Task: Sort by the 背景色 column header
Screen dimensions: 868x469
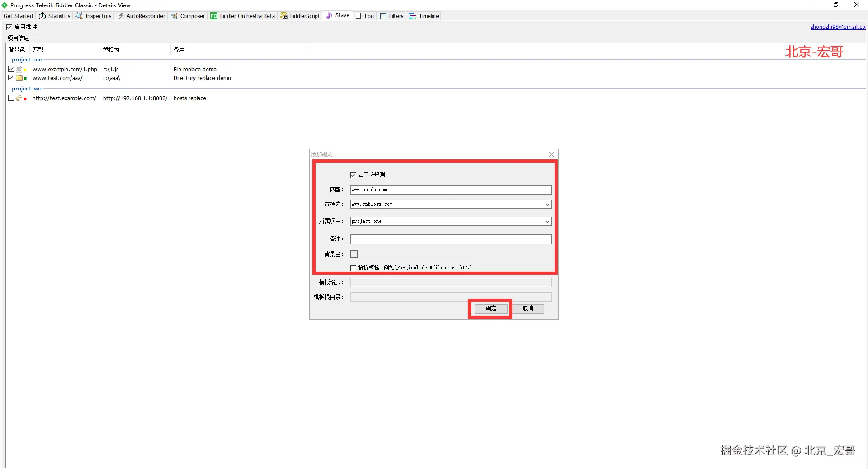Action: (x=17, y=50)
